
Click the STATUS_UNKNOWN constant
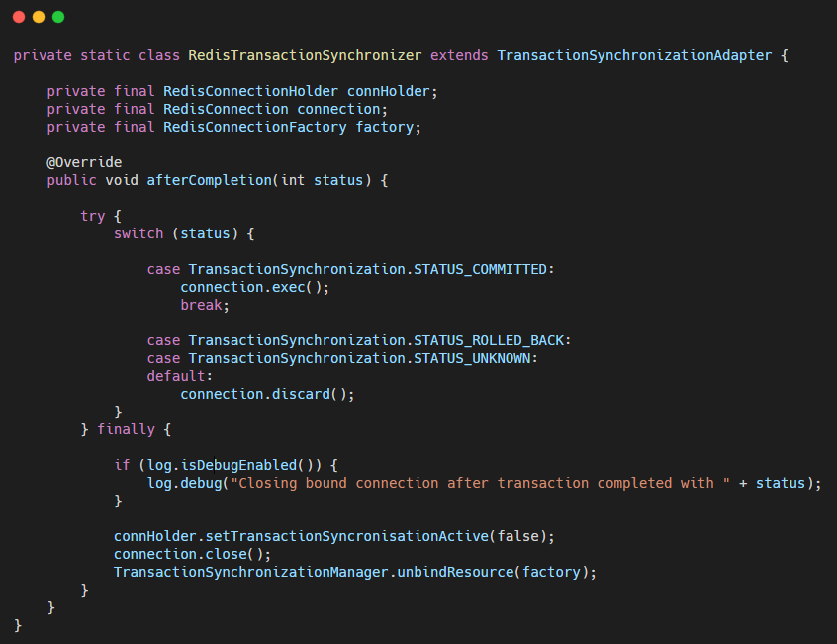click(x=475, y=358)
